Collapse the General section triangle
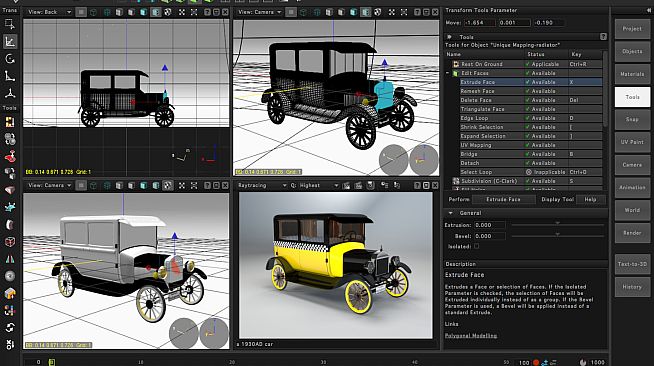654x366 pixels. click(450, 213)
